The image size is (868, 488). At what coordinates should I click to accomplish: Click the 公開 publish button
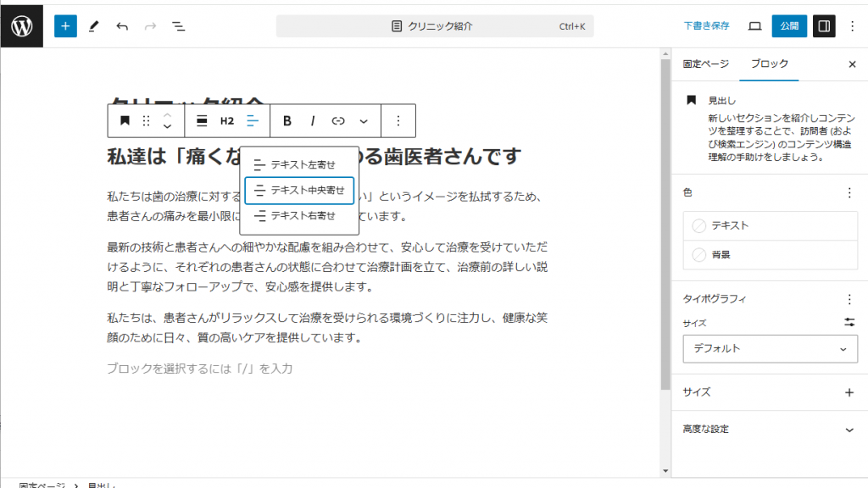pos(789,26)
